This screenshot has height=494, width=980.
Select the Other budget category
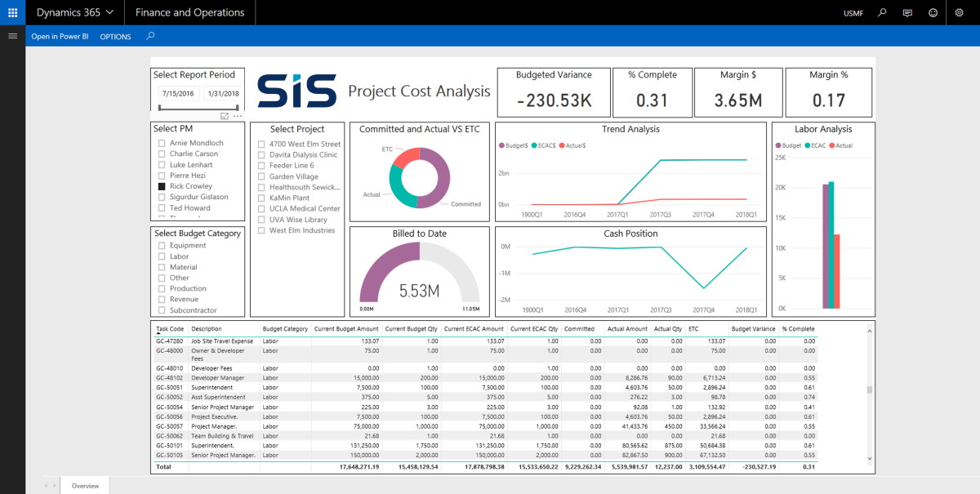coord(162,278)
